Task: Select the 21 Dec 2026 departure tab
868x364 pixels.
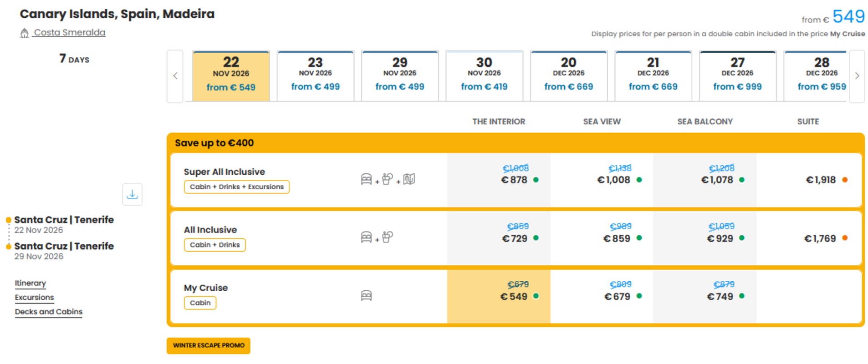Action: click(653, 76)
